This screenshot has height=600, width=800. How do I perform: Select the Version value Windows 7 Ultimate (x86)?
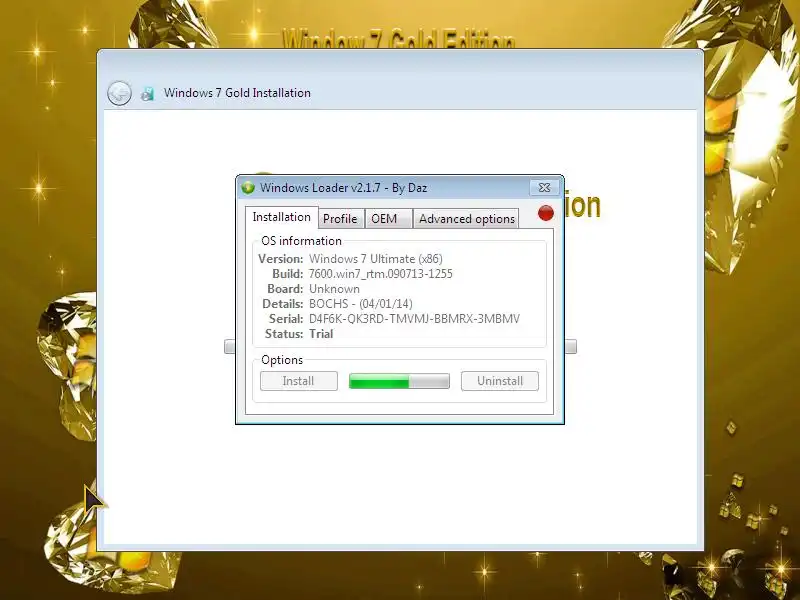(376, 259)
